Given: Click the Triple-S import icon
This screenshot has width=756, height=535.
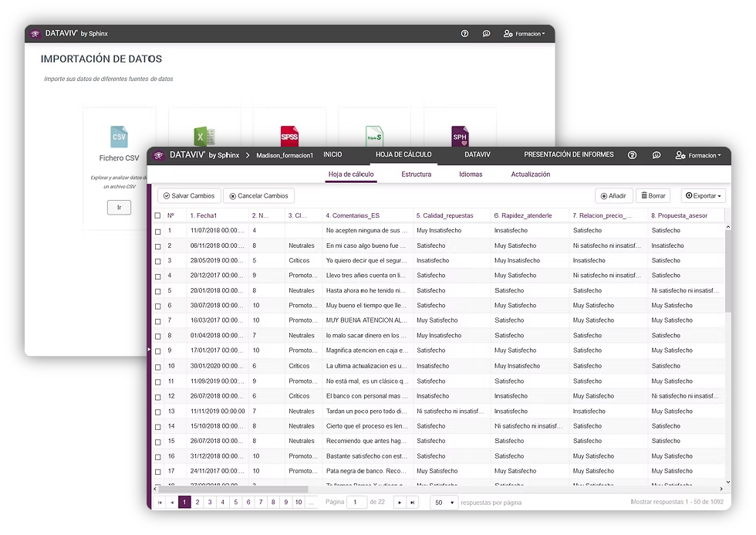Looking at the screenshot, I should click(x=374, y=136).
